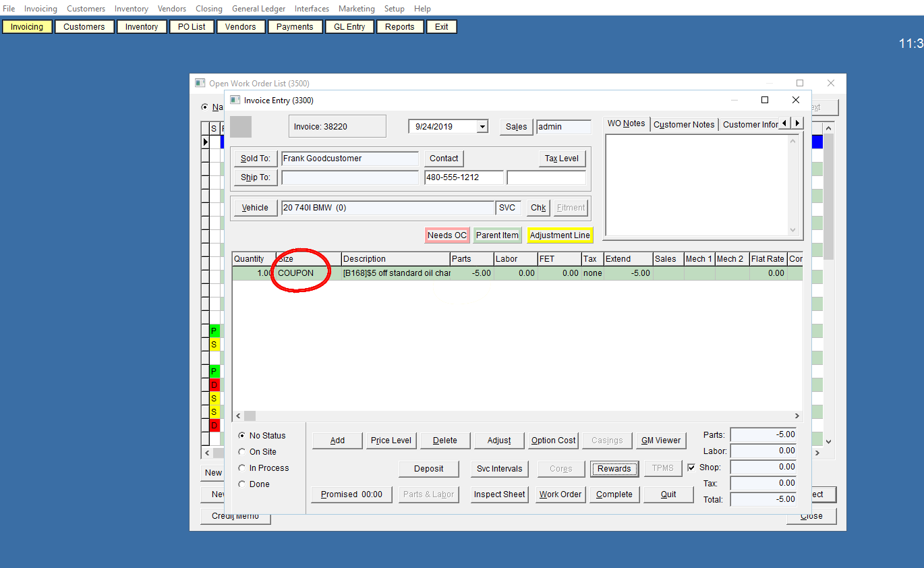The image size is (924, 568).
Task: Click the Work Order button
Action: point(560,494)
